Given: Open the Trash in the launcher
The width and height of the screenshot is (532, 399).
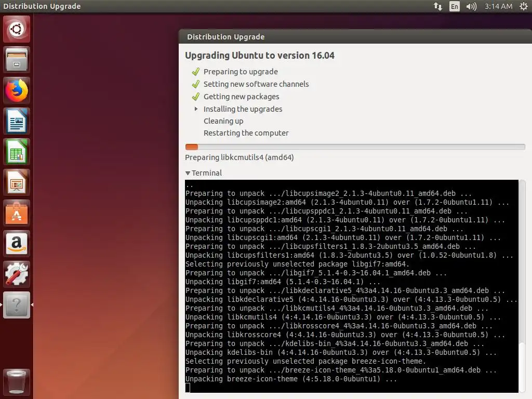Looking at the screenshot, I should (x=17, y=382).
